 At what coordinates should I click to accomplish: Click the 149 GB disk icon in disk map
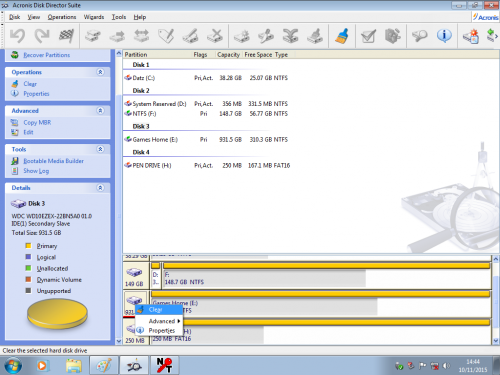coord(134,273)
